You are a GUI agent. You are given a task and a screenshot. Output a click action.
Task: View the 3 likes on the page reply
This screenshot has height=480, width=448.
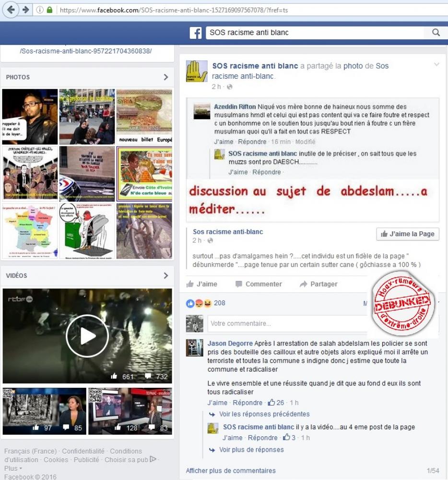289,437
